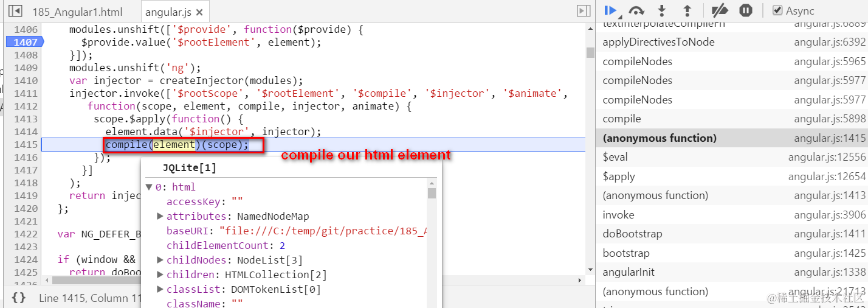Select $eval call stack frame
This screenshot has height=308, width=868.
[732, 157]
